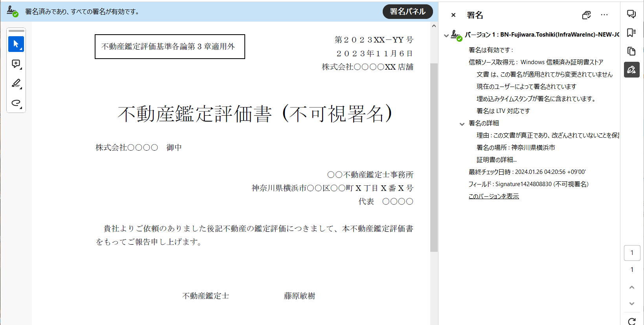
Task: Select the highlighter pen tool
Action: (x=16, y=83)
